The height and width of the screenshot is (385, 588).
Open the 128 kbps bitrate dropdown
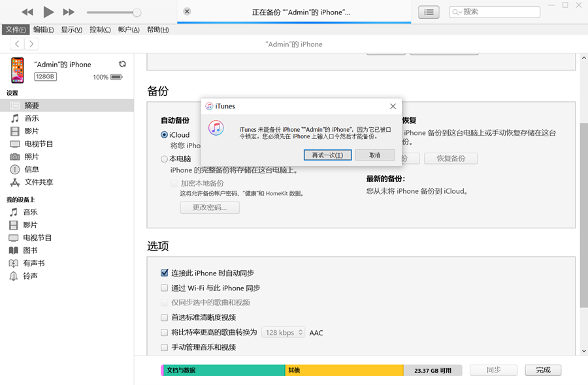click(x=283, y=332)
